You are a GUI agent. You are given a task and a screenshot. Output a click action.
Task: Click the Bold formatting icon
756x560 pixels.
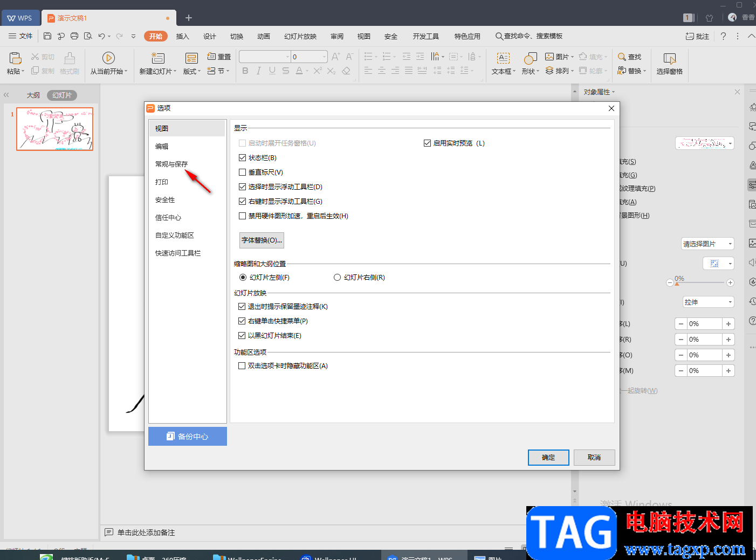[x=245, y=71]
